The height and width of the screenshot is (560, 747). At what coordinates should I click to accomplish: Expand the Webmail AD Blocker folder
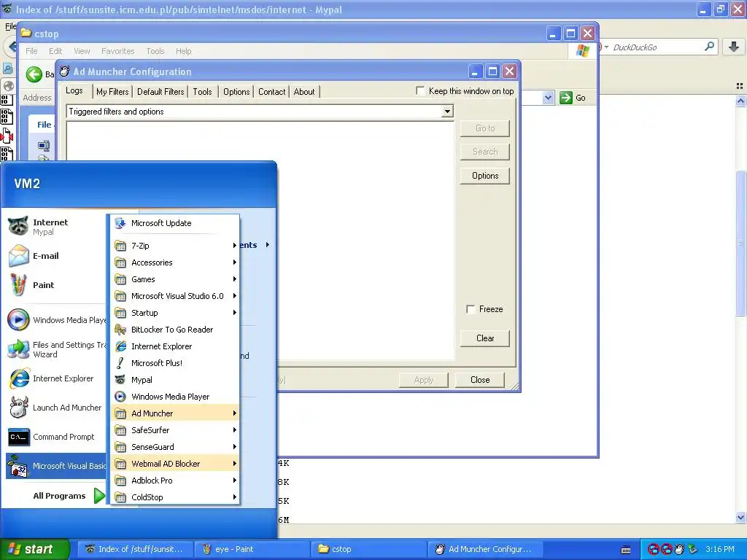pyautogui.click(x=175, y=463)
